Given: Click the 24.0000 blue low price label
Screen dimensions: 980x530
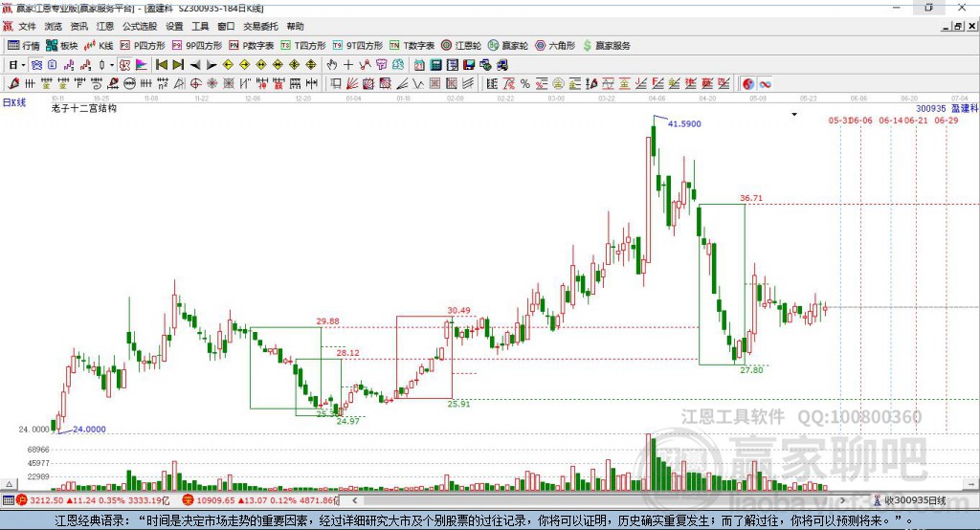Looking at the screenshot, I should coord(89,430).
